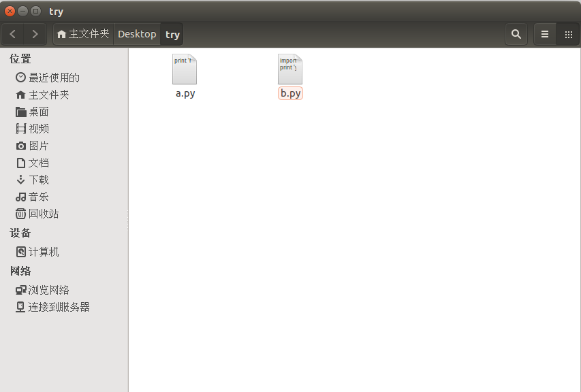The height and width of the screenshot is (392, 581).
Task: Open 视频 in the sidebar
Action: (64, 129)
